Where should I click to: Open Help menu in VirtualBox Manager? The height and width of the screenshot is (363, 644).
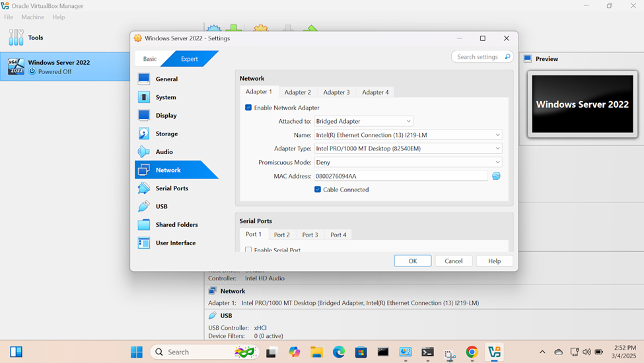pos(59,17)
